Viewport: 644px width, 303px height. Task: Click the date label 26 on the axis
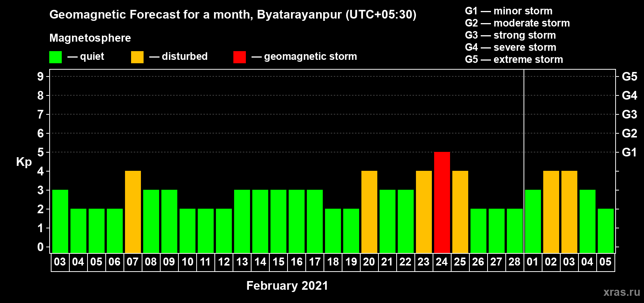(x=478, y=262)
